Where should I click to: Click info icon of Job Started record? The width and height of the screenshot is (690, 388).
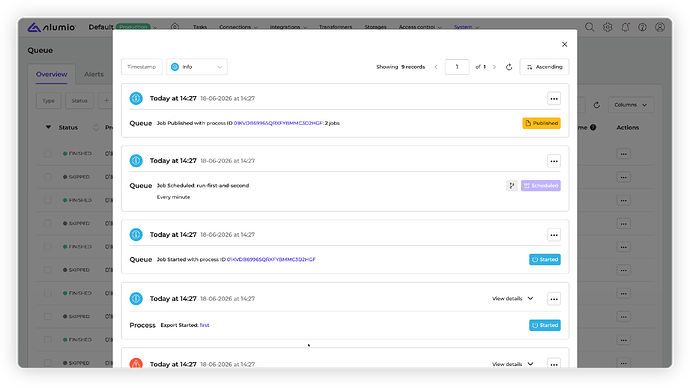click(136, 234)
